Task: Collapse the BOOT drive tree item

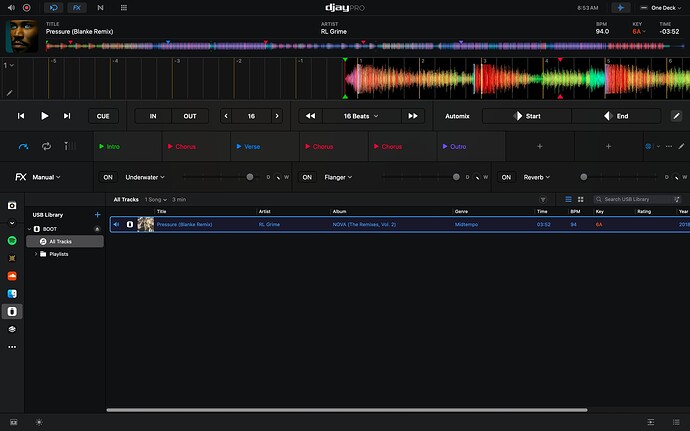Action: coord(29,229)
